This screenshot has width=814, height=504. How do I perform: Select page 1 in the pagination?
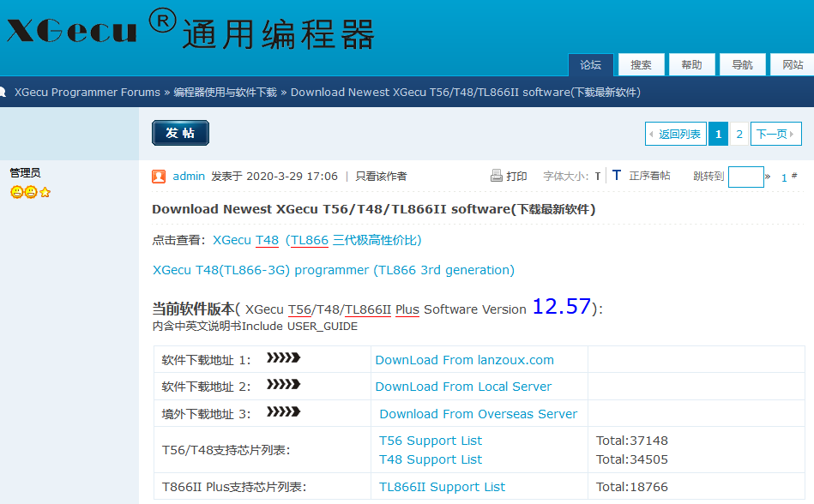tap(719, 134)
